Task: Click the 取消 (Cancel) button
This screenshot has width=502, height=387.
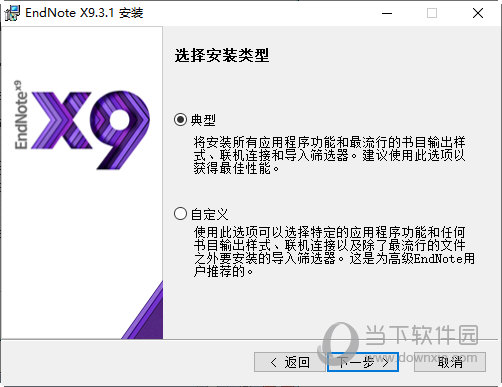Action: (450, 362)
